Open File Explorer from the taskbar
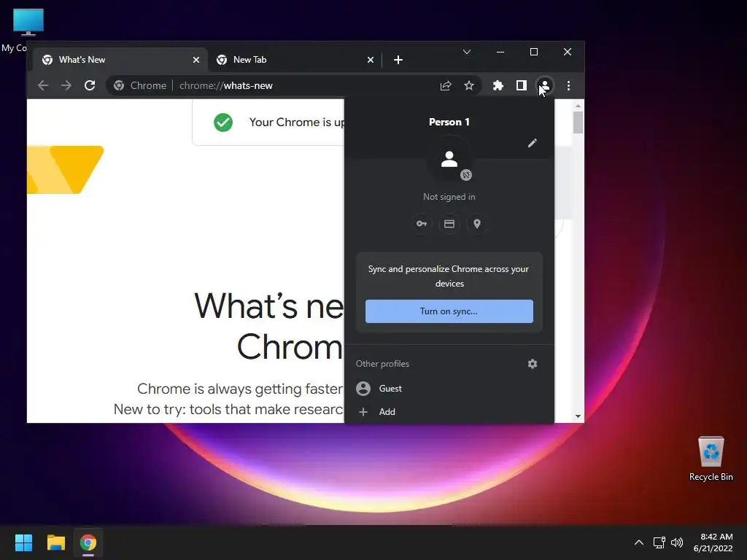This screenshot has height=560, width=747. 55,542
